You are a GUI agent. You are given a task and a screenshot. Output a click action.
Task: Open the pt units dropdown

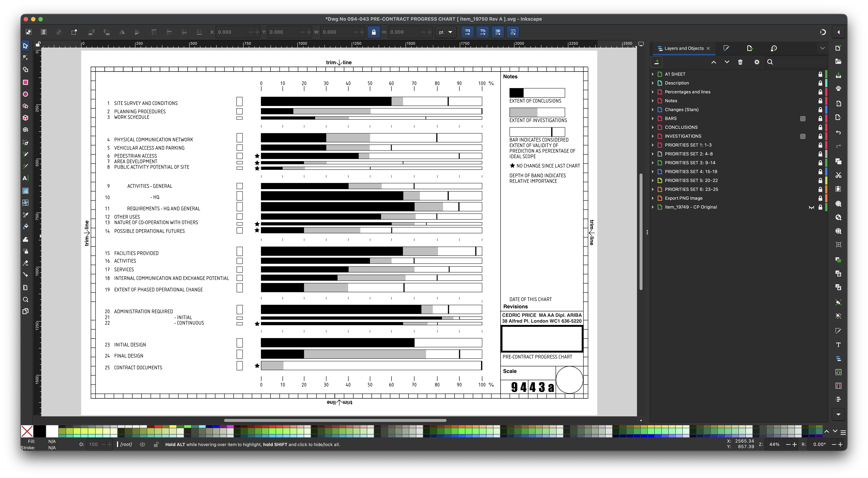pos(445,32)
